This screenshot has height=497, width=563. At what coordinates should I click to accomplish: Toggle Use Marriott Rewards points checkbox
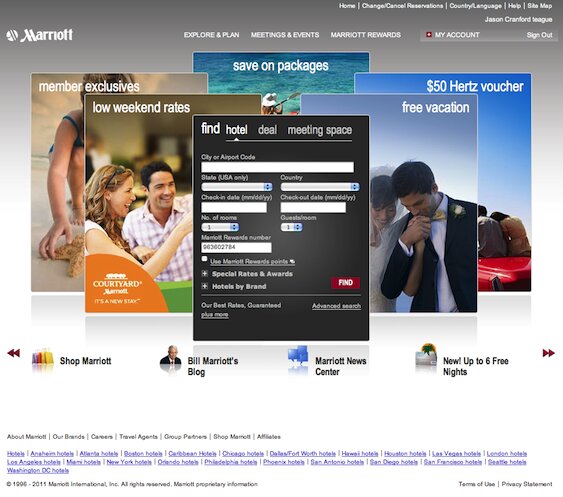(204, 259)
